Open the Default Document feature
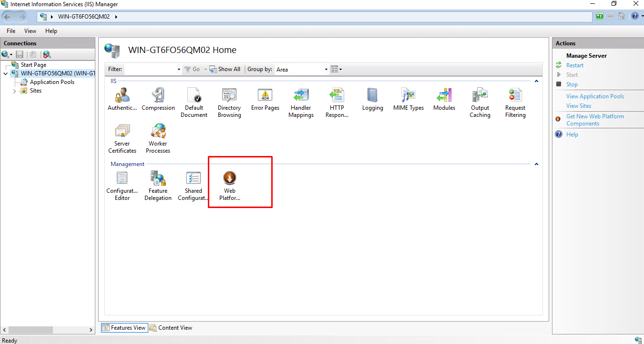644x344 pixels. coord(194,102)
